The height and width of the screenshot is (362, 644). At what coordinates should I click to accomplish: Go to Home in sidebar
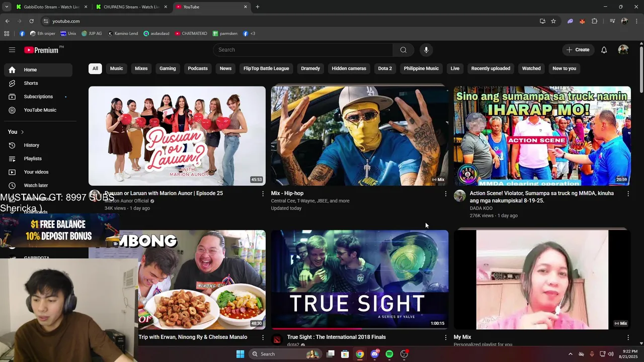point(38,70)
